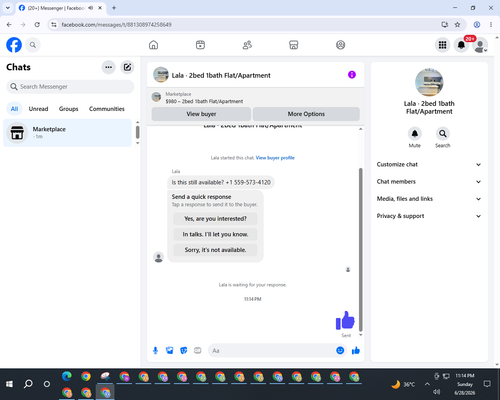The image size is (500, 400).
Task: Send quick reply 'In talks. I'll let you know.'
Action: coord(215,234)
